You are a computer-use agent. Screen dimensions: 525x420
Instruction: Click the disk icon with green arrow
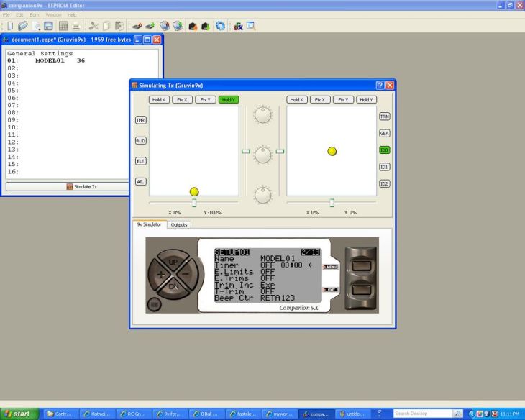tap(178, 26)
